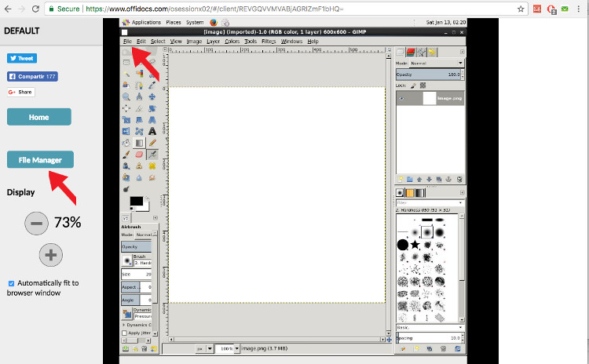Uncheck Automatically fit to browser window
This screenshot has height=364, width=589.
tap(11, 283)
